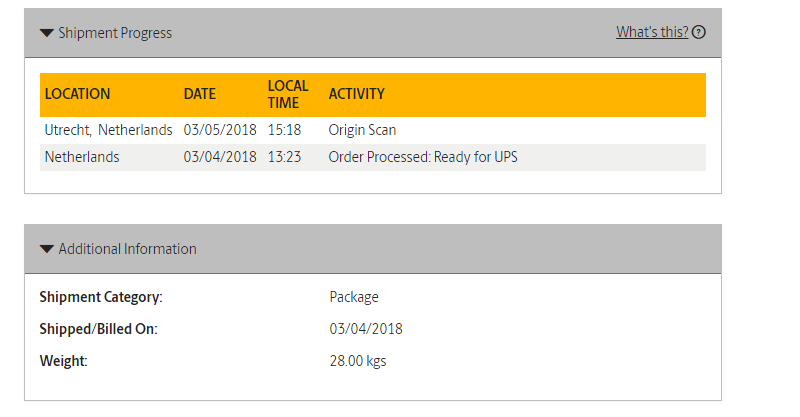The height and width of the screenshot is (417, 800).
Task: Click the 03/05/2018 date cell
Action: coord(220,130)
